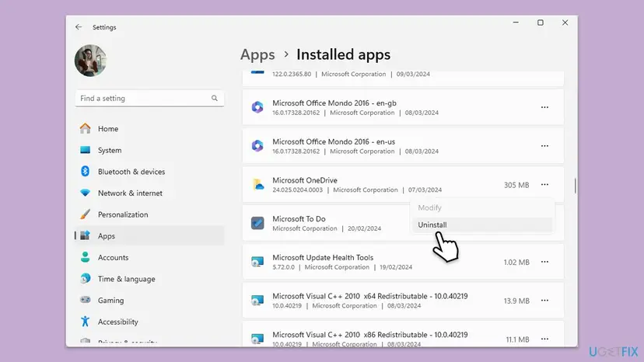
Task: Click the 11.1 MB size value
Action: 517,339
